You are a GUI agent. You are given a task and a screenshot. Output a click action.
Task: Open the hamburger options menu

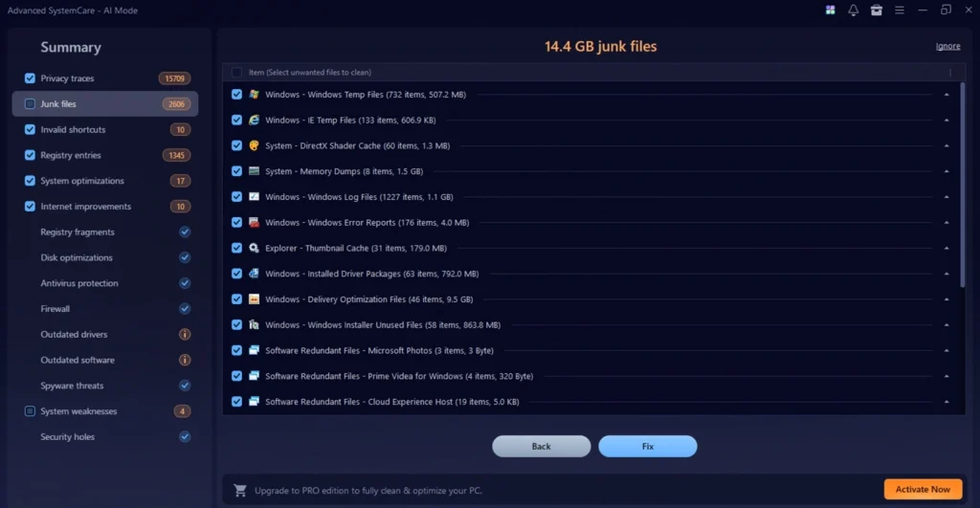900,10
